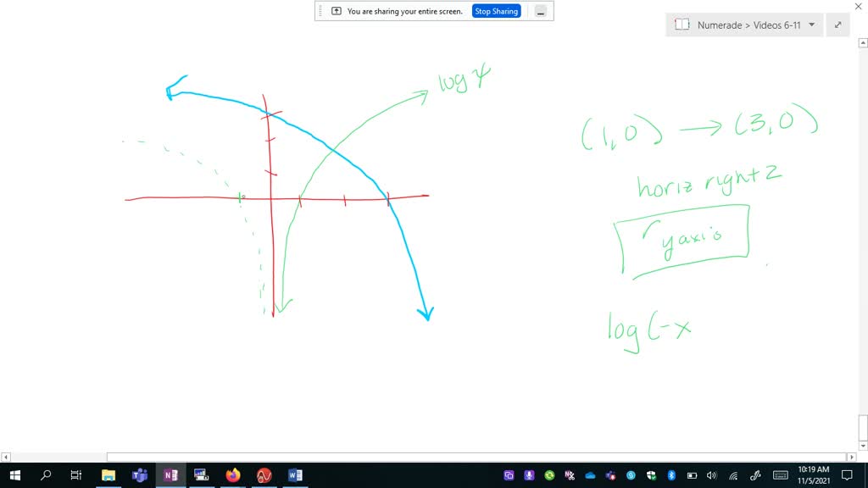The image size is (868, 488).
Task: Open Firefox from the taskbar
Action: pos(232,475)
